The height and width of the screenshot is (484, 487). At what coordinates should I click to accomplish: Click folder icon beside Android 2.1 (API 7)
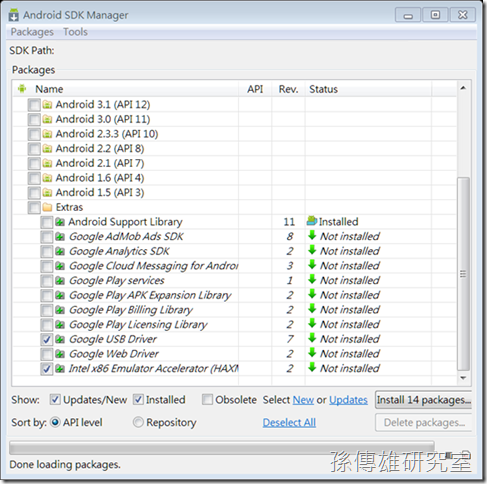tap(47, 163)
